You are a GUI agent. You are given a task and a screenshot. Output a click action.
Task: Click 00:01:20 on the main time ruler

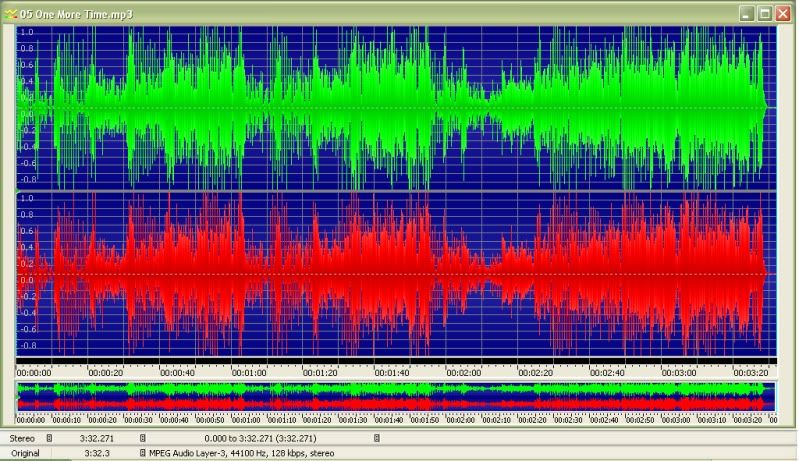[x=320, y=373]
